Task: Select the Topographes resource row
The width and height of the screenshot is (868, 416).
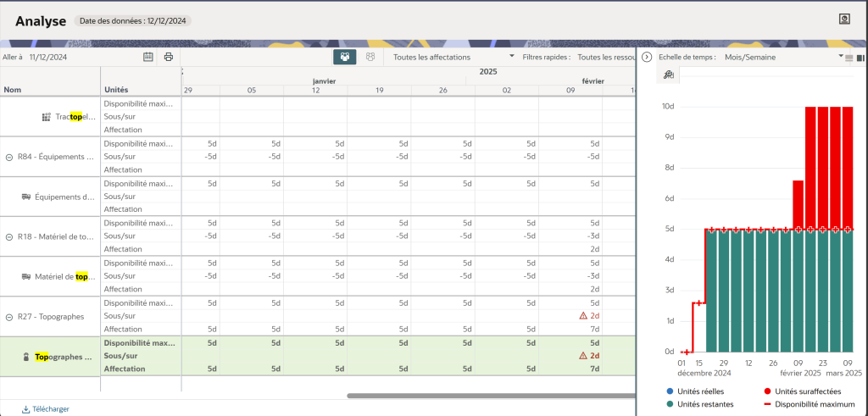Action: 64,357
